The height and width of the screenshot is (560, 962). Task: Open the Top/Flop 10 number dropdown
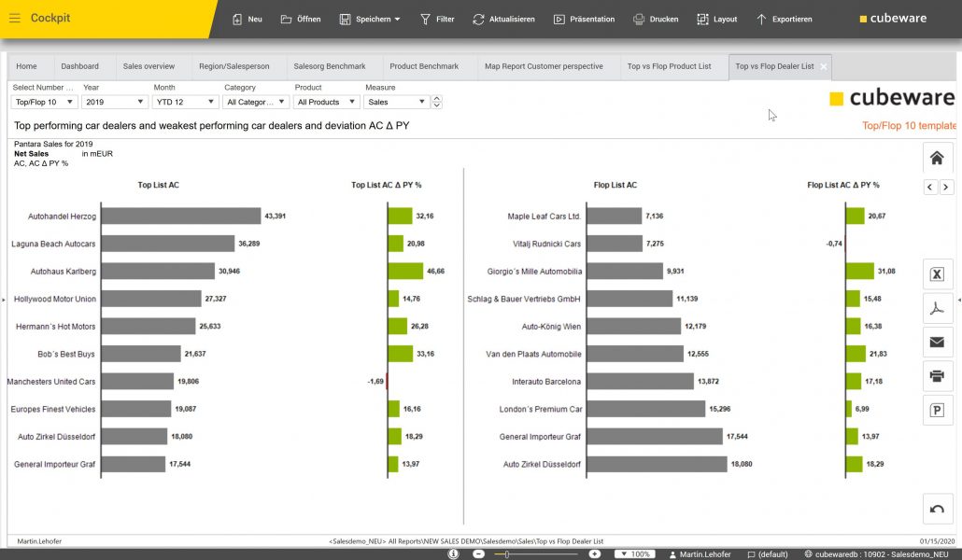click(44, 102)
